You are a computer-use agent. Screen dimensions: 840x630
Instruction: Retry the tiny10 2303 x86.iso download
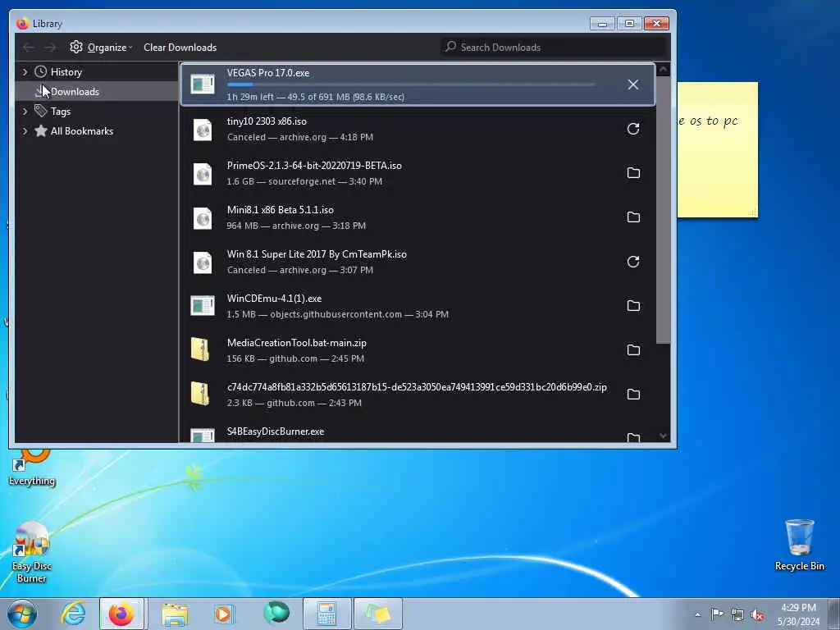click(x=632, y=129)
